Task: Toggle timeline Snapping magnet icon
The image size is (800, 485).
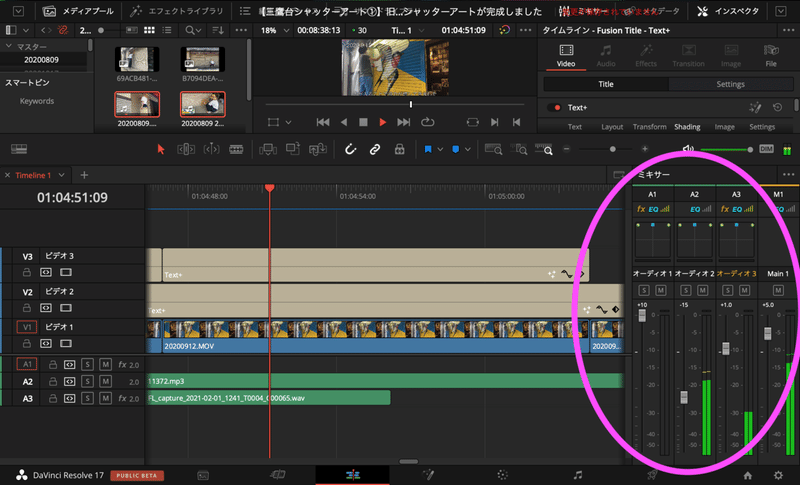Action: coord(350,149)
